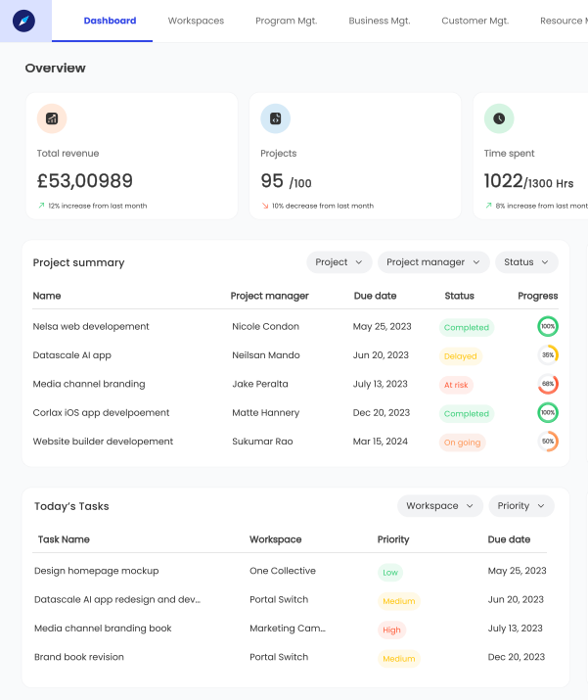This screenshot has width=588, height=700.
Task: Select the Media channel branding book task
Action: [103, 629]
